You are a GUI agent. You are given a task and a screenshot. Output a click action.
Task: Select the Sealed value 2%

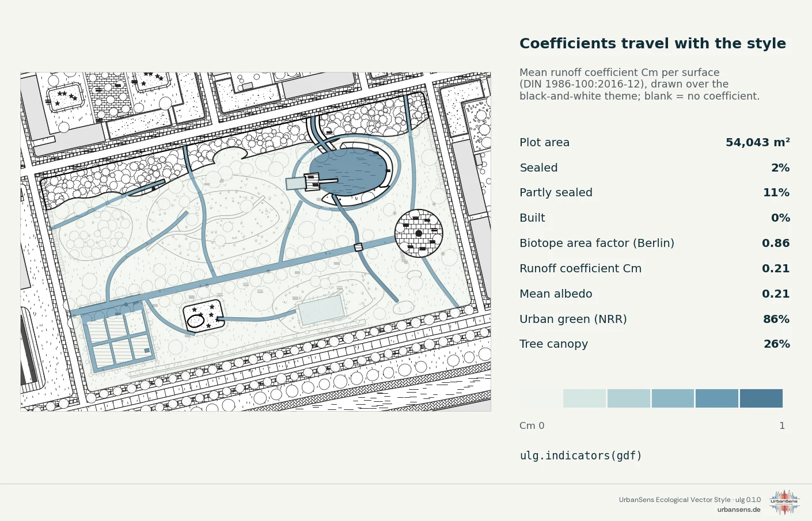pos(780,168)
